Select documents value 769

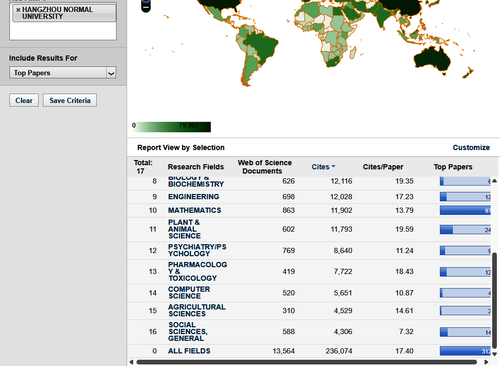click(x=288, y=250)
